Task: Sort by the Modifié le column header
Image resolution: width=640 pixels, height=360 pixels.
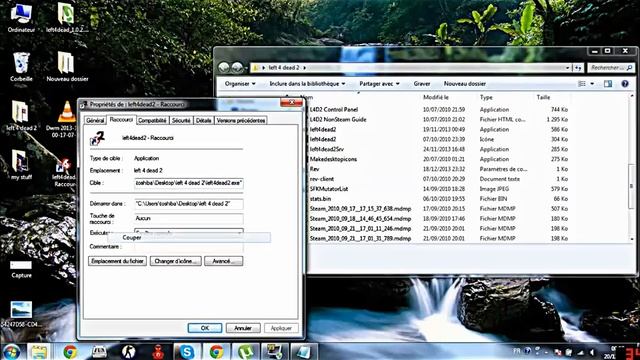Action: (436, 97)
